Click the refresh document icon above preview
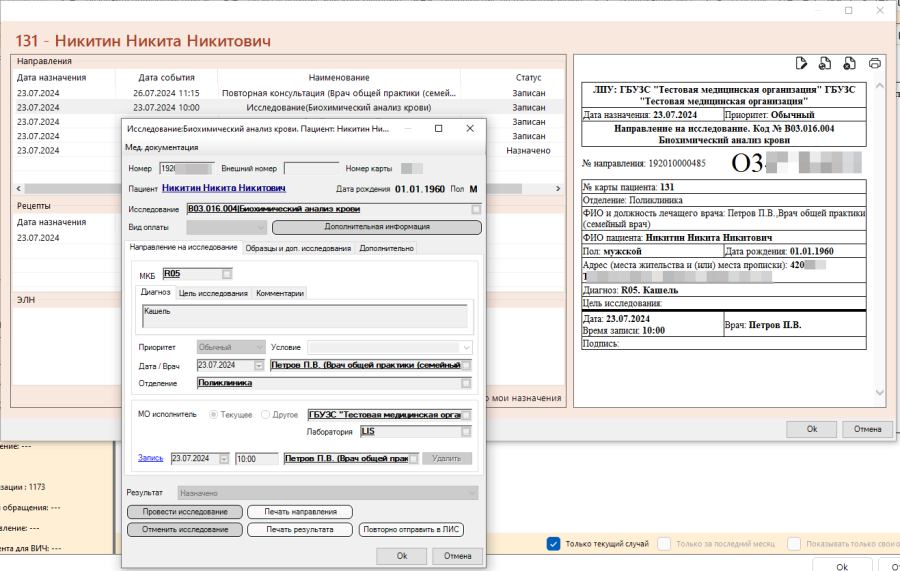This screenshot has width=900, height=571. pos(825,63)
